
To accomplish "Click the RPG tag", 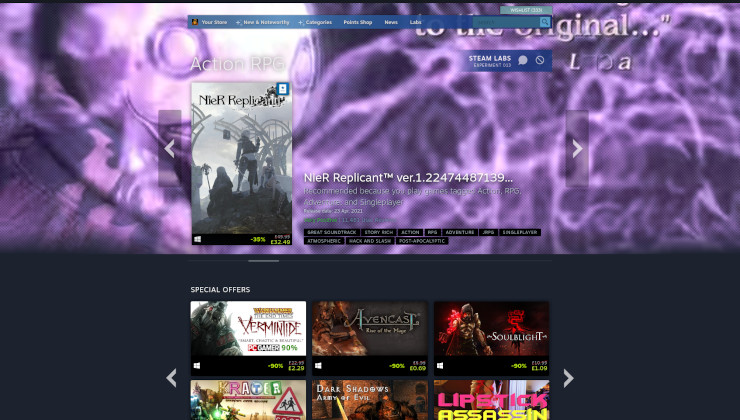I will point(432,232).
